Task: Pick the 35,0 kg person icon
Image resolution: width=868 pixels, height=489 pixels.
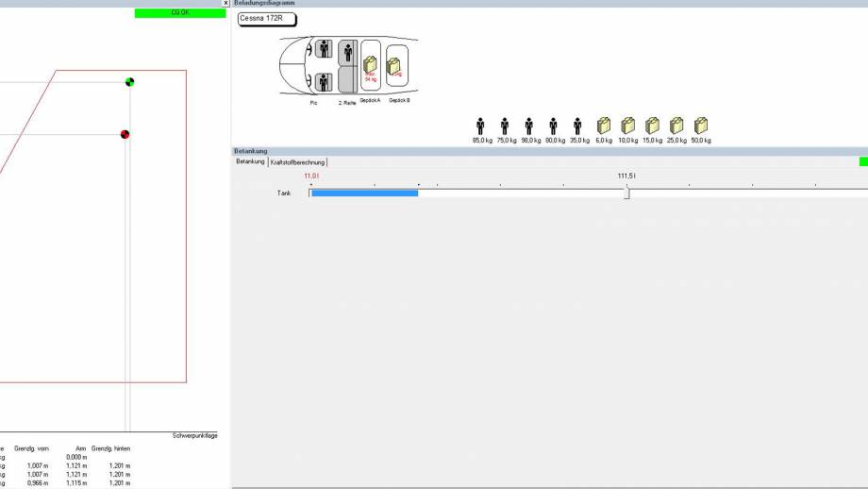Action: click(577, 126)
